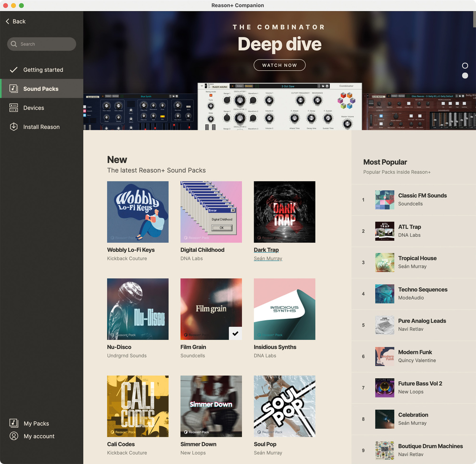Open the Dark Trap title link

pos(266,250)
